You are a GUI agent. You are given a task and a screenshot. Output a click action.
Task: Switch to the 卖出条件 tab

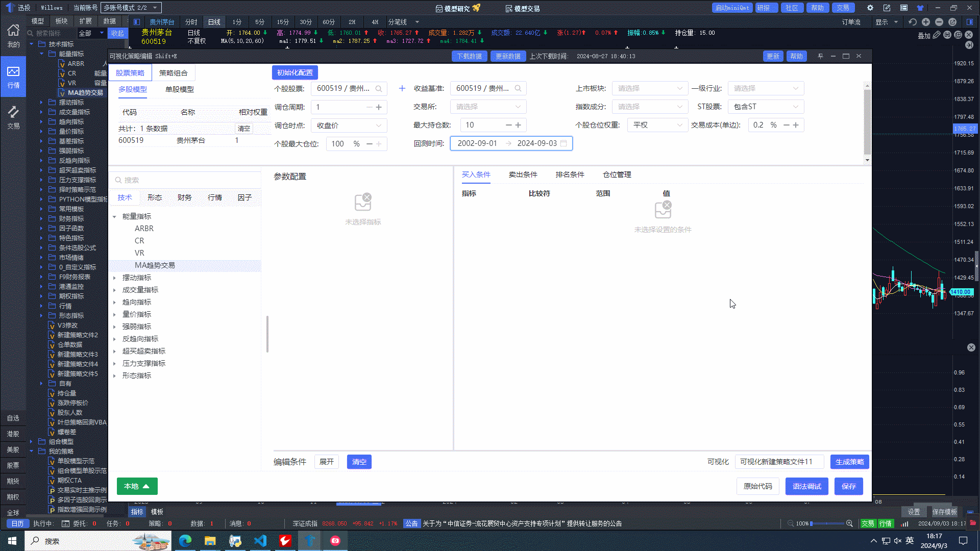click(x=523, y=174)
